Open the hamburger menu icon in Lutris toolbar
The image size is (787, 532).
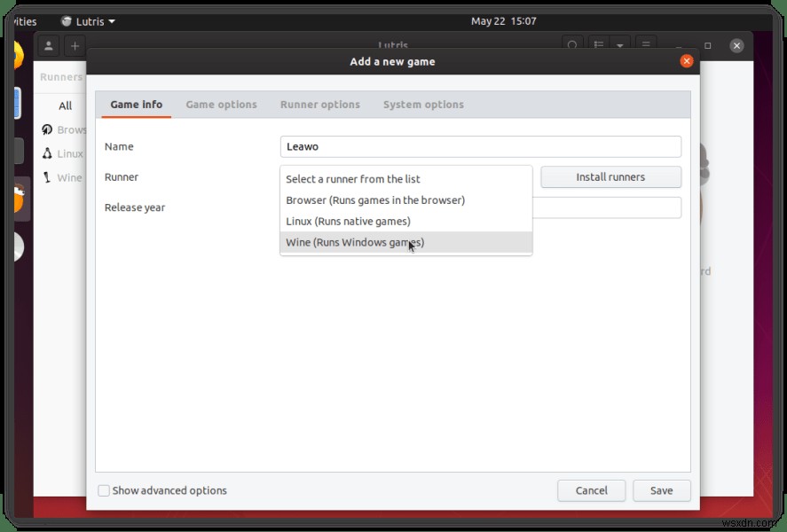pos(646,44)
